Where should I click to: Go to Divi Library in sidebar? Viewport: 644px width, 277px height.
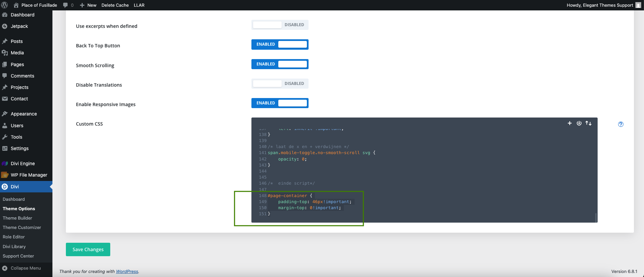[x=14, y=246]
